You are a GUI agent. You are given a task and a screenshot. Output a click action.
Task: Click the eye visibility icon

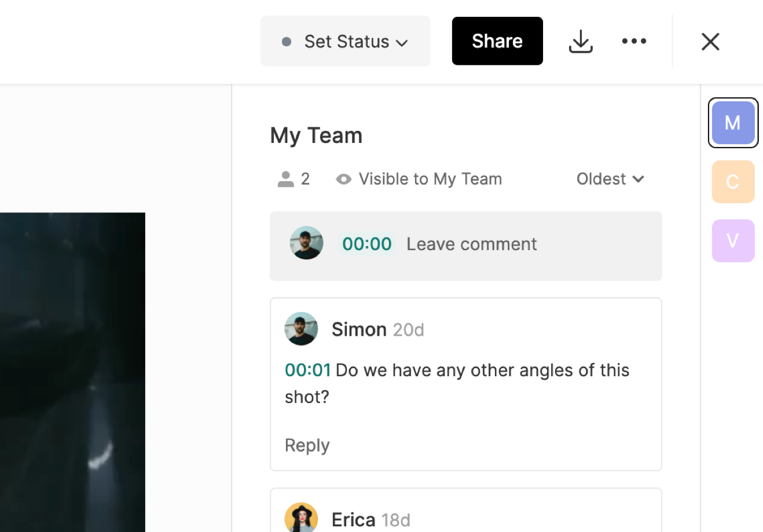click(343, 179)
